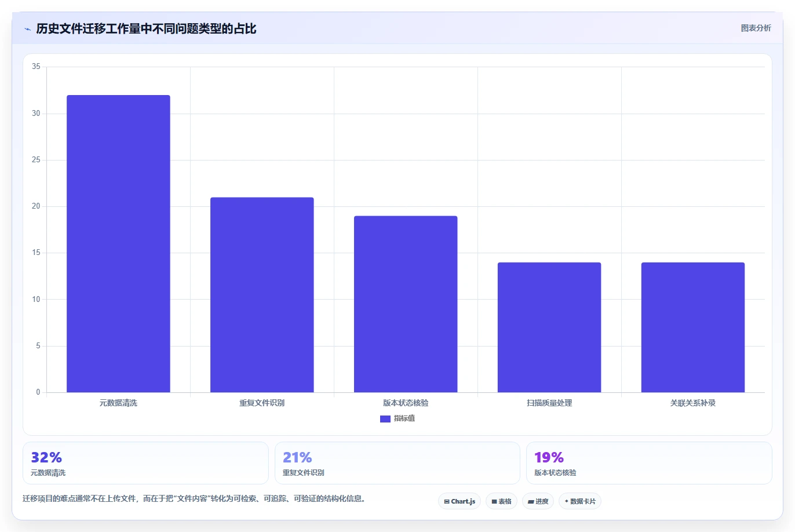
Task: Select the 重复文件识别 x-axis label
Action: click(262, 403)
